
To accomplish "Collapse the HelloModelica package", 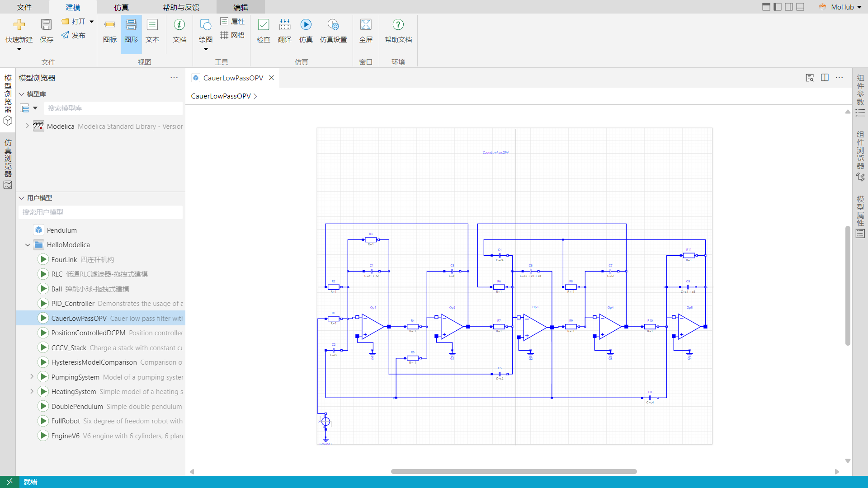I will (28, 245).
